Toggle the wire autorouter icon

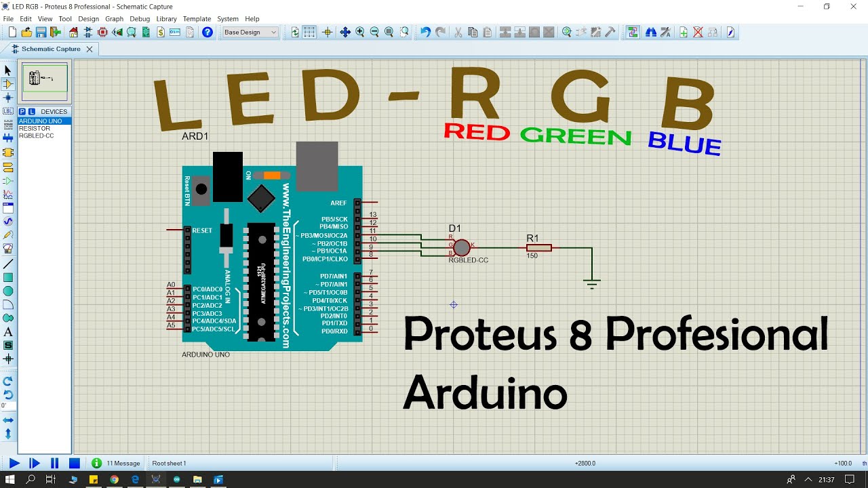click(633, 32)
